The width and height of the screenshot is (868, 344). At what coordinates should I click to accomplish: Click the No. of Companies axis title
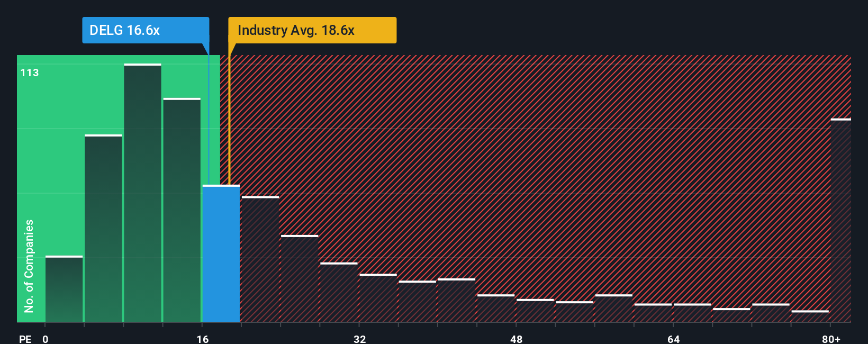(29, 266)
